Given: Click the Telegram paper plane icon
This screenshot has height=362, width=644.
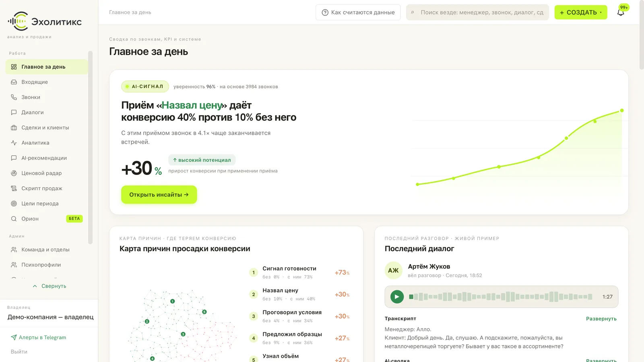Looking at the screenshot, I should click(x=14, y=337).
